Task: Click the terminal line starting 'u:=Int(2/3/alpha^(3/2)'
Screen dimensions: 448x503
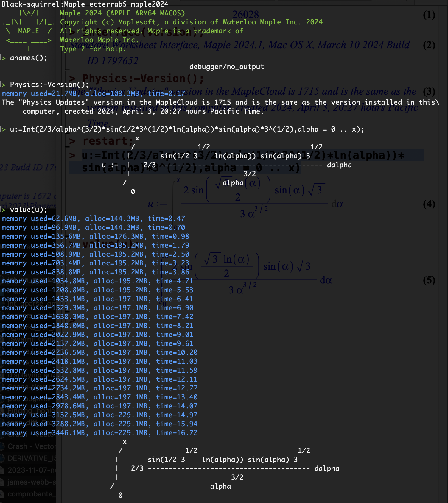Action: [x=187, y=129]
